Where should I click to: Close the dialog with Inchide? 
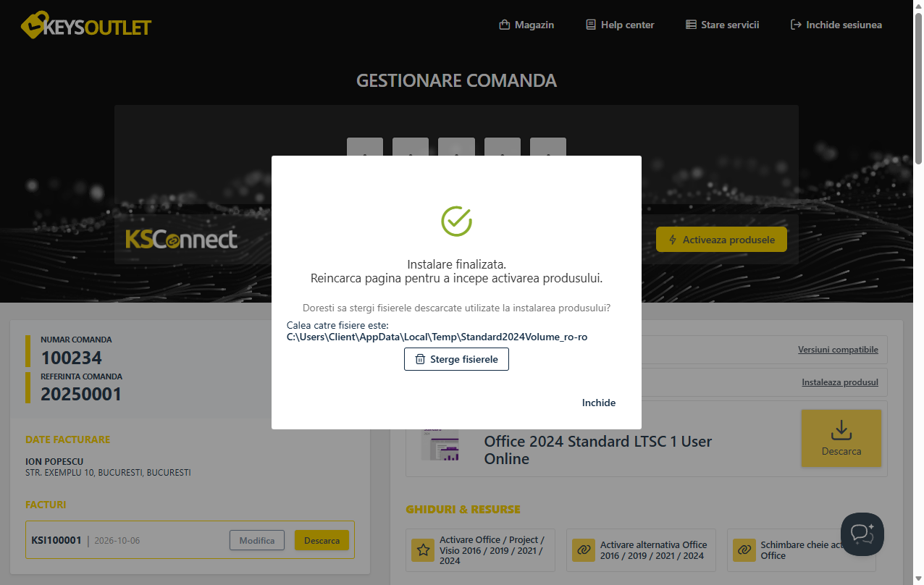pyautogui.click(x=599, y=403)
